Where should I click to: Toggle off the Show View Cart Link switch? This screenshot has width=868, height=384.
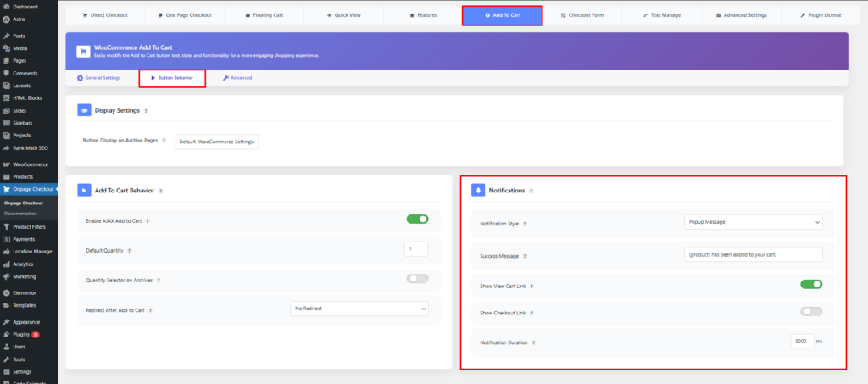(810, 284)
